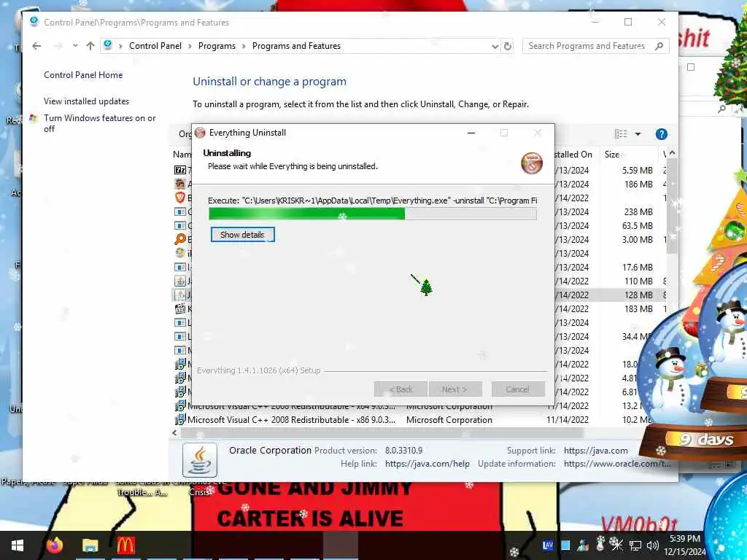The height and width of the screenshot is (560, 747).
Task: Click the horizontal scrollbar left arrow
Action: click(x=174, y=433)
